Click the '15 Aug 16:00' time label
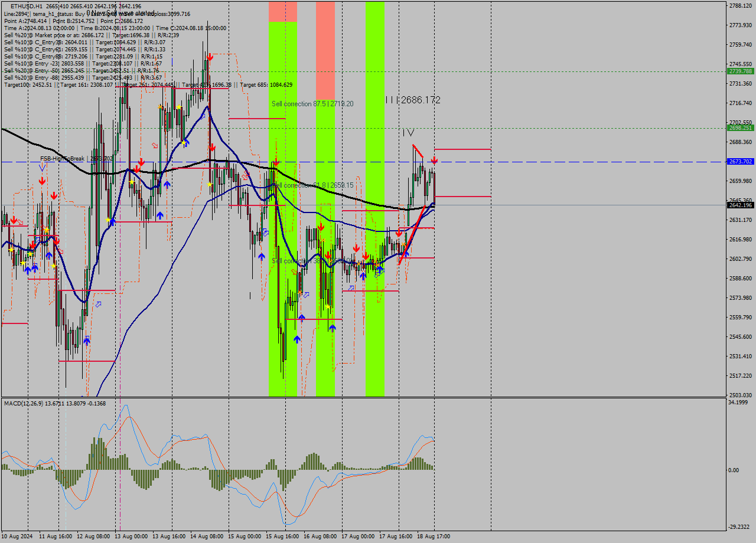 282,537
